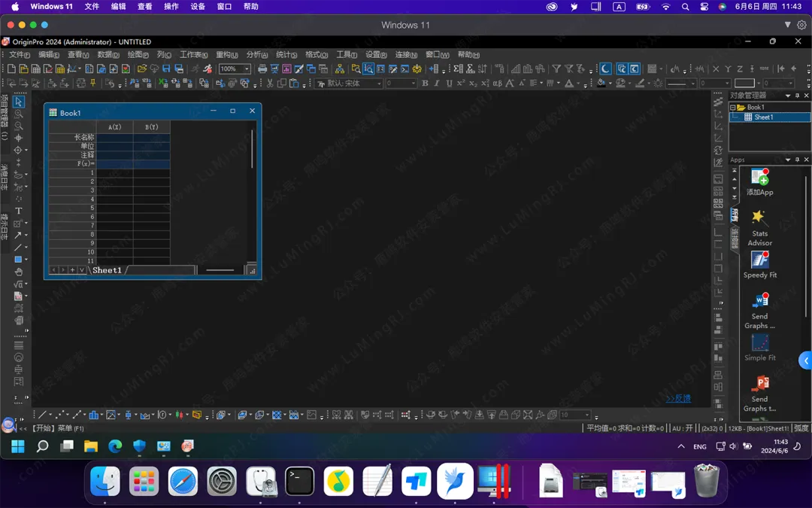Switch to the Sheet1 tab
Viewport: 812px width, 508px height.
coord(107,270)
